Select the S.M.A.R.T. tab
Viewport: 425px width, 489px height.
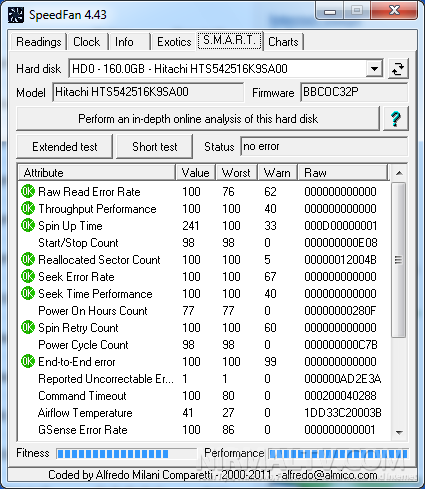click(x=229, y=40)
